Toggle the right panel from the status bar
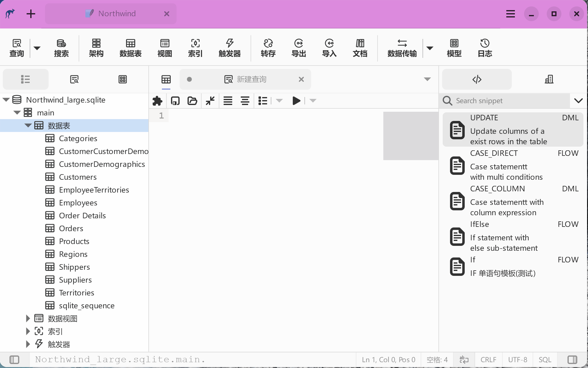The image size is (588, 368). tap(572, 359)
